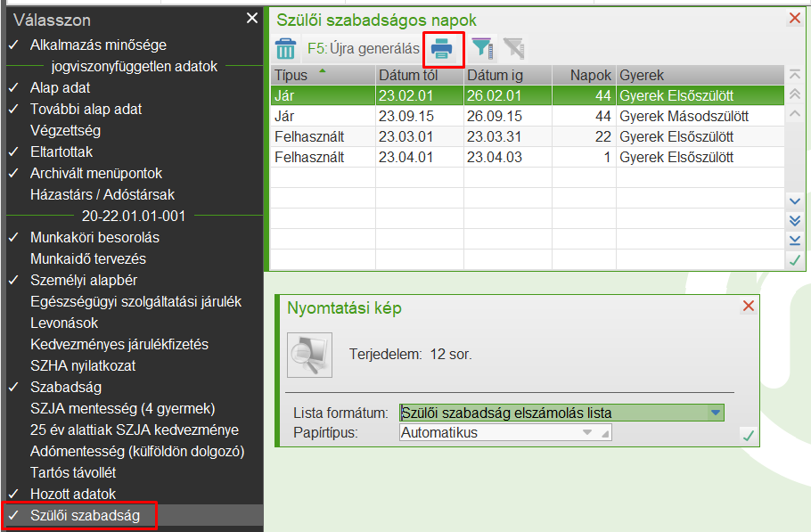The image size is (811, 532).
Task: Select the Gyerek Elsőszülött row dated 23.02.01
Action: point(528,95)
